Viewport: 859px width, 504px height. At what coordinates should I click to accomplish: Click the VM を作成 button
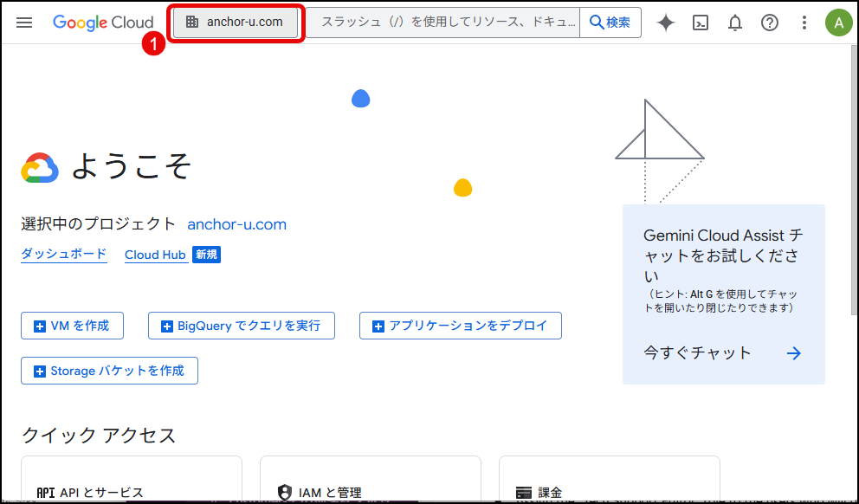(x=72, y=326)
